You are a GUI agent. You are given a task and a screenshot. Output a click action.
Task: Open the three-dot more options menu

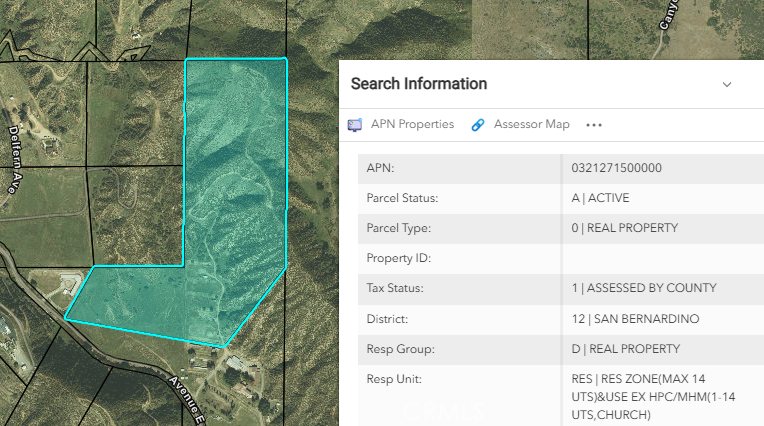coord(594,125)
